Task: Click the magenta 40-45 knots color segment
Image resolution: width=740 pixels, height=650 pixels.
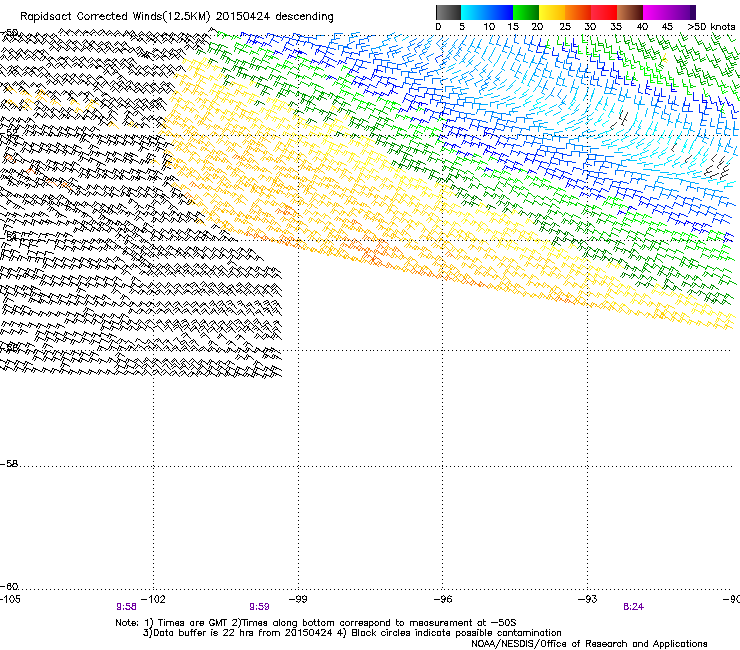Action: (x=656, y=12)
